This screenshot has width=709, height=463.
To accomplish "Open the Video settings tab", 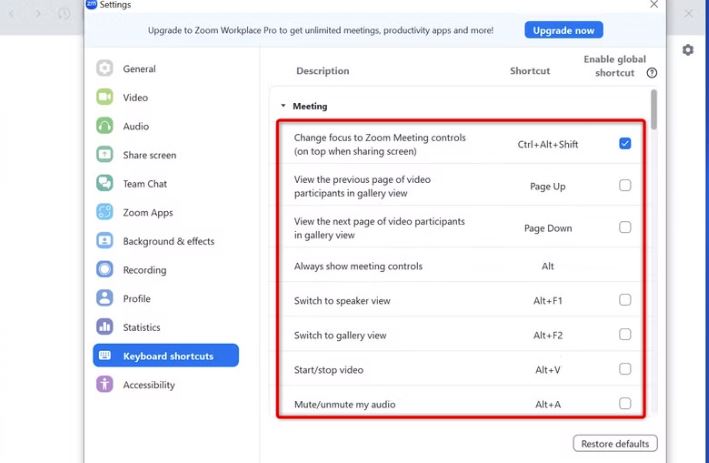I will click(166, 97).
